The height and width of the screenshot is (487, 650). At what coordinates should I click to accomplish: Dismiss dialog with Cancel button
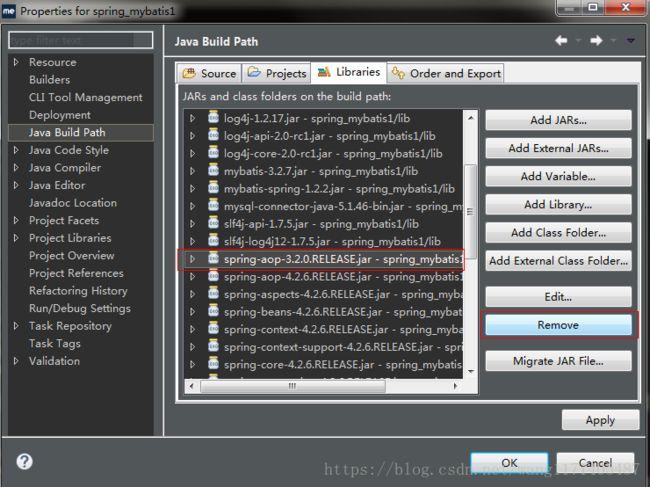(595, 463)
